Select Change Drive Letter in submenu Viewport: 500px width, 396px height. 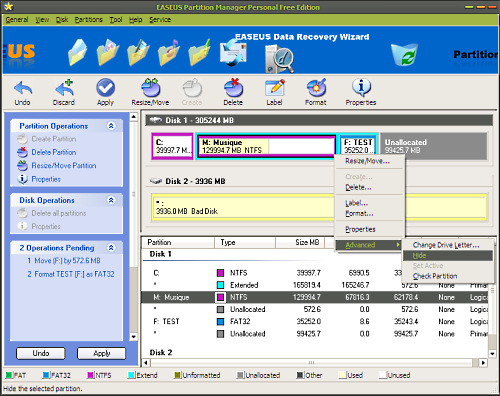click(x=448, y=245)
